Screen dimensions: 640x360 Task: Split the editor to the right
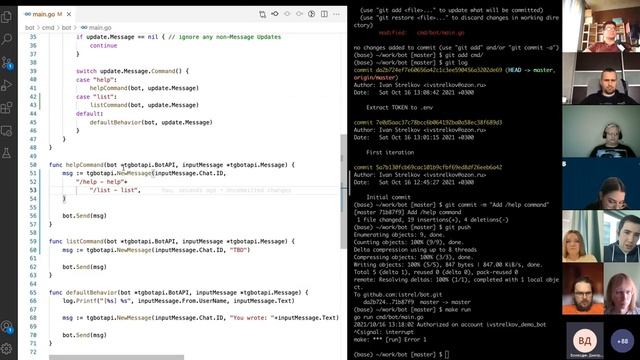(x=324, y=14)
